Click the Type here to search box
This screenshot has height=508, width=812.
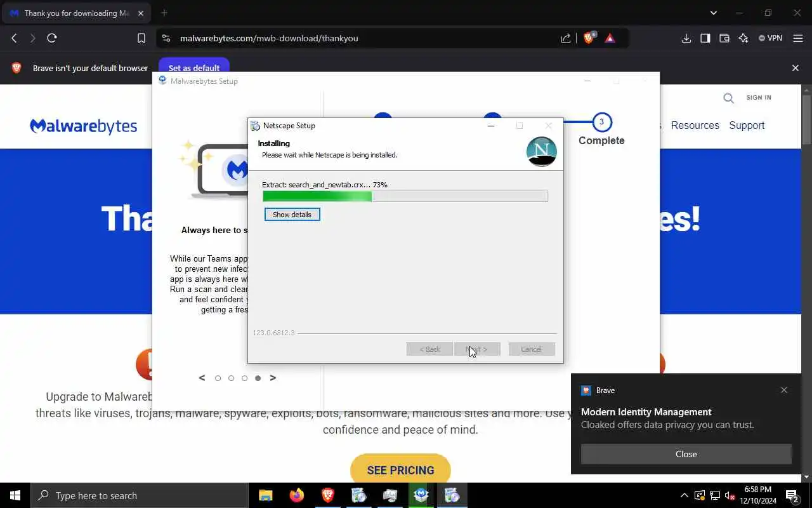click(139, 495)
